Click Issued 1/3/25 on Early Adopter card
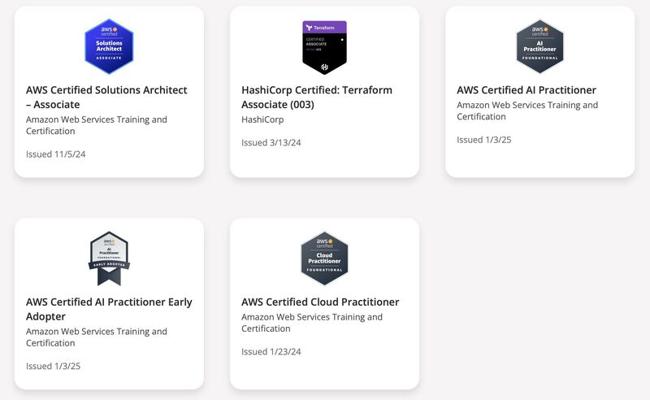This screenshot has height=400, width=650. click(53, 366)
